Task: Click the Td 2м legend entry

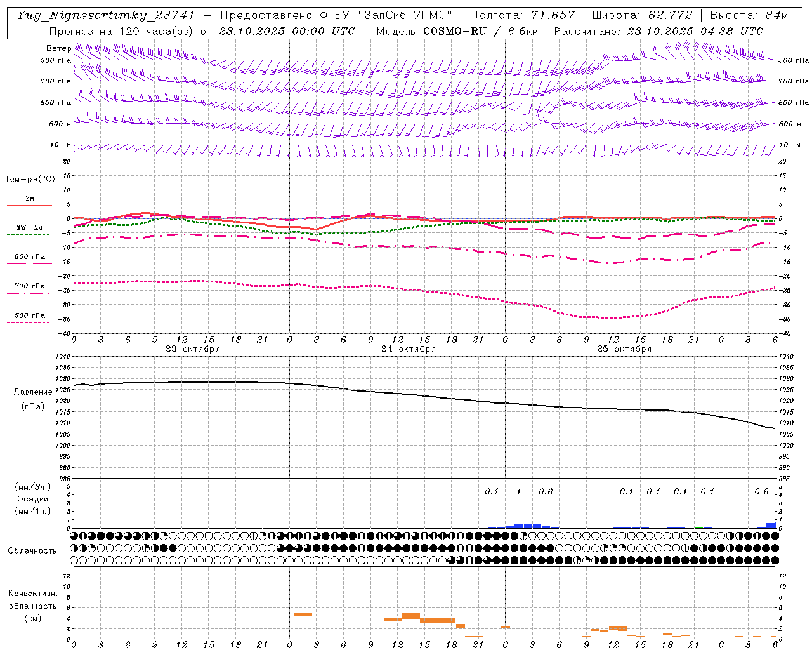Action: [29, 227]
